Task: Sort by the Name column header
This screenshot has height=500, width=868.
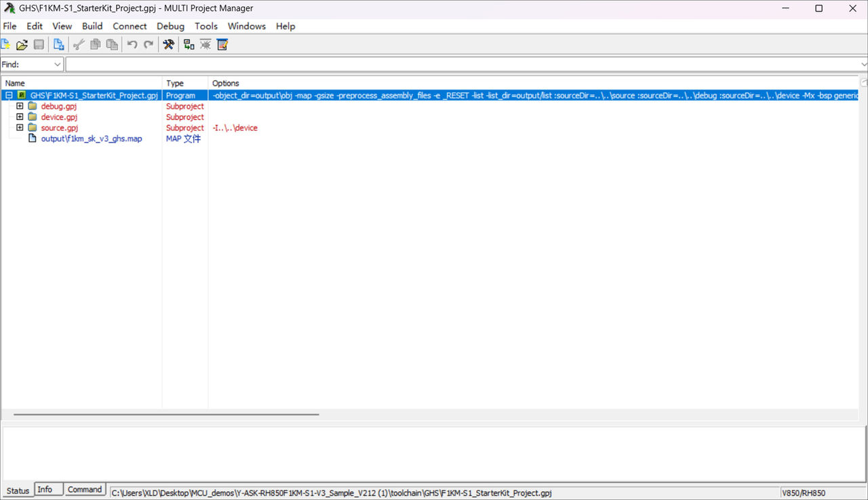Action: click(82, 83)
